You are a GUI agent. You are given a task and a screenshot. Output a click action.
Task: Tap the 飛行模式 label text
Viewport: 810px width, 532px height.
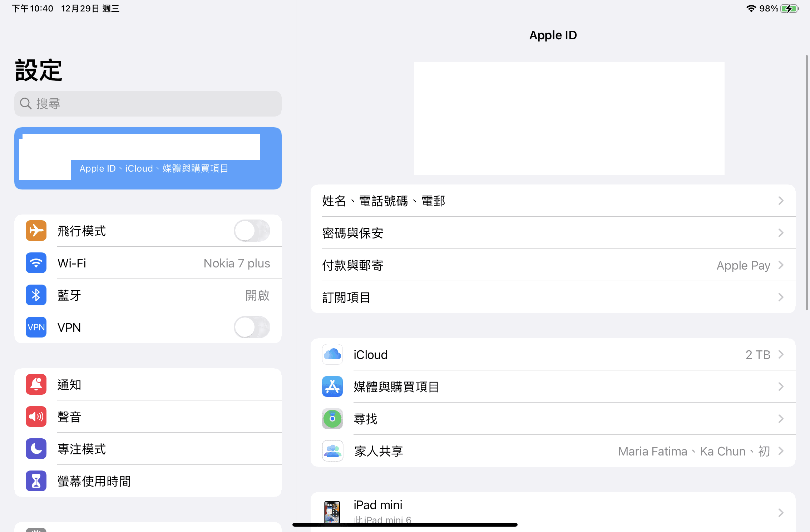coord(82,231)
